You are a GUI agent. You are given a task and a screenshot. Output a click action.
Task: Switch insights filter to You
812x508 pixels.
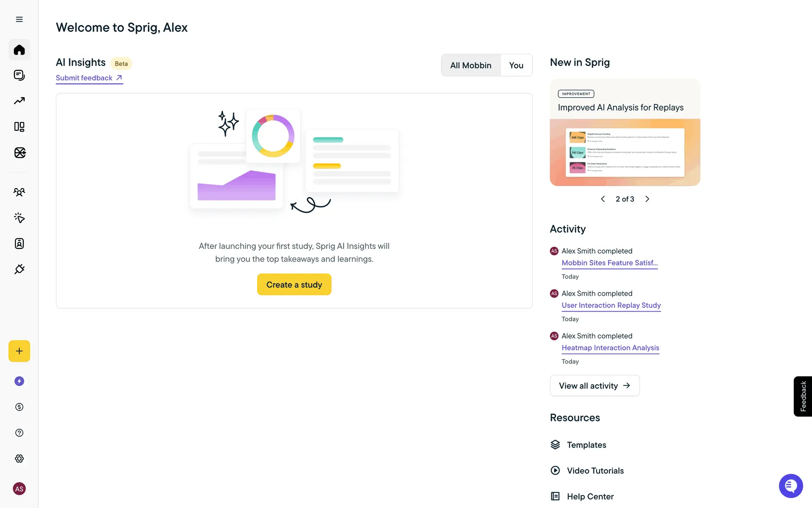(516, 65)
